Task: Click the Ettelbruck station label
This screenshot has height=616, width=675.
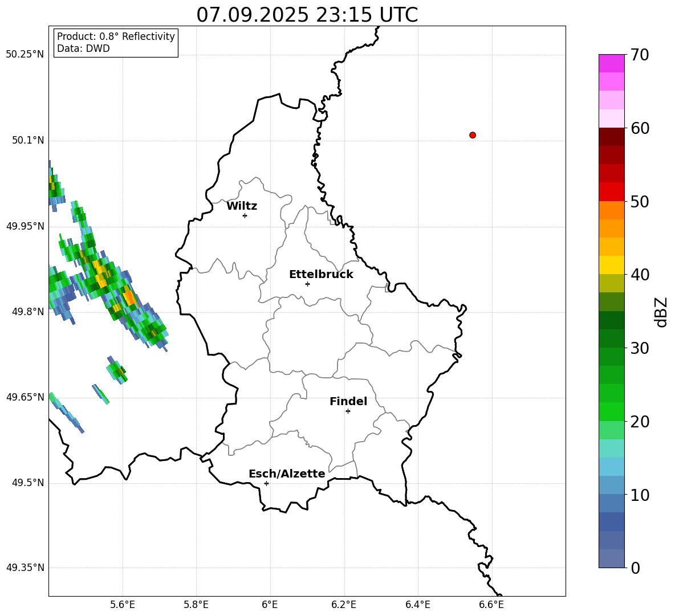Action: point(321,275)
